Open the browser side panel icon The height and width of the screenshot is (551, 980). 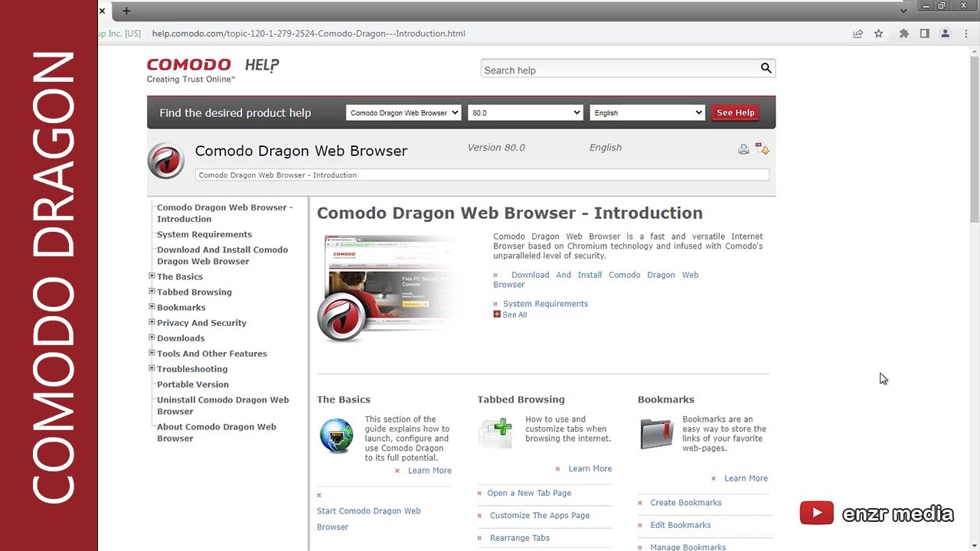pyautogui.click(x=925, y=34)
